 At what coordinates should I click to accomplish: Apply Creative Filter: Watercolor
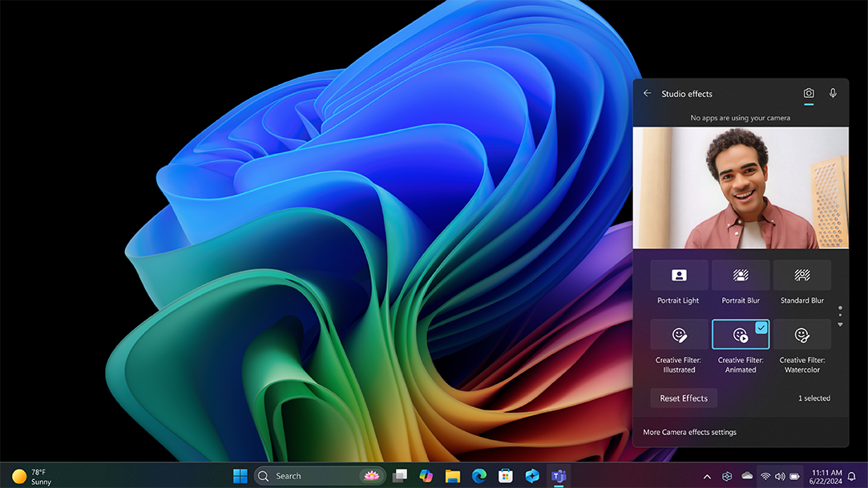click(x=801, y=335)
